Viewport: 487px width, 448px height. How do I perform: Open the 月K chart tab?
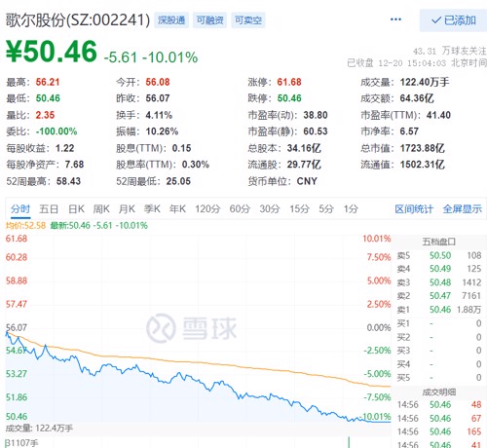[127, 209]
